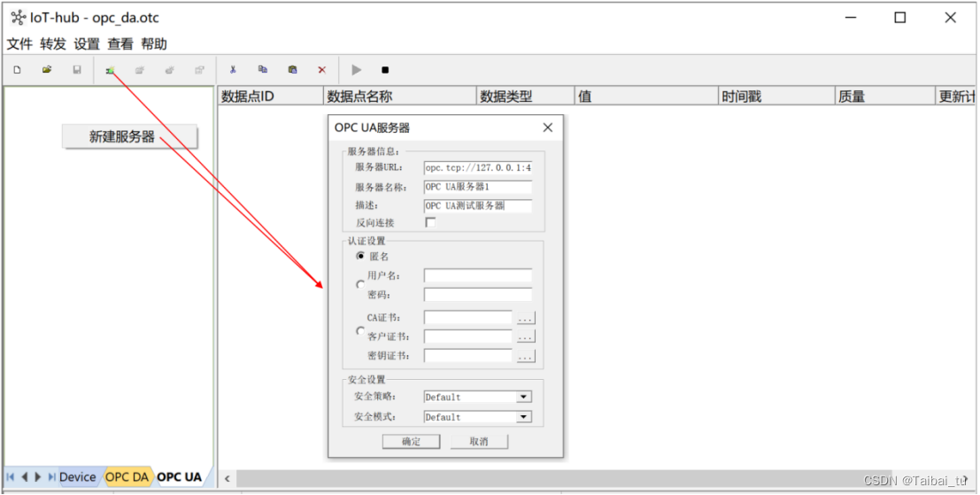
Task: Open the 查看 menu
Action: (120, 43)
